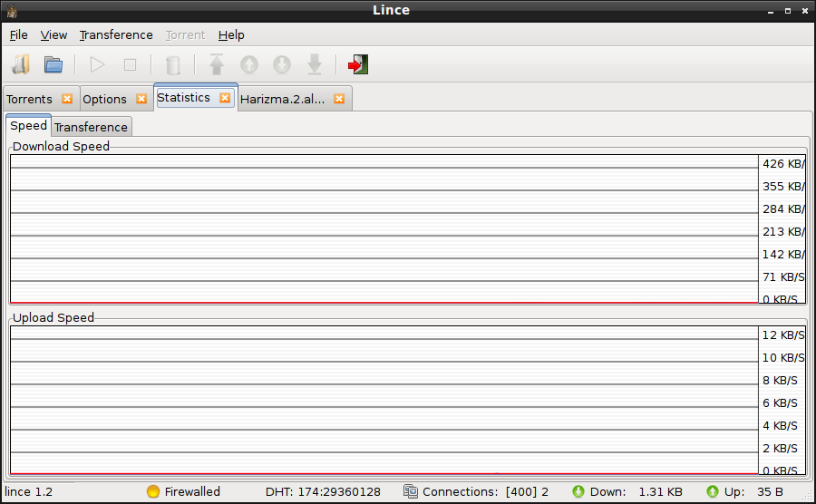Screen dimensions: 816x504
Task: Close the Harizma.2.al... tab
Action: point(339,98)
